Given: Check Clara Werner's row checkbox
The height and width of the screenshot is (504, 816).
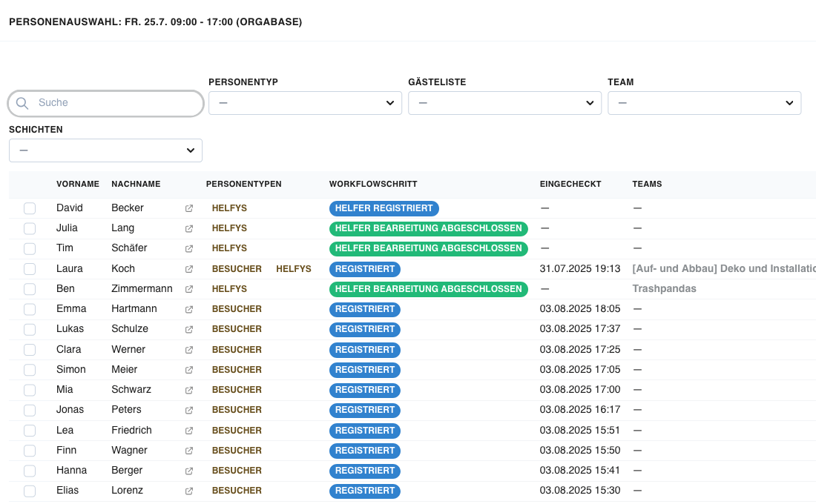Looking at the screenshot, I should (x=30, y=350).
